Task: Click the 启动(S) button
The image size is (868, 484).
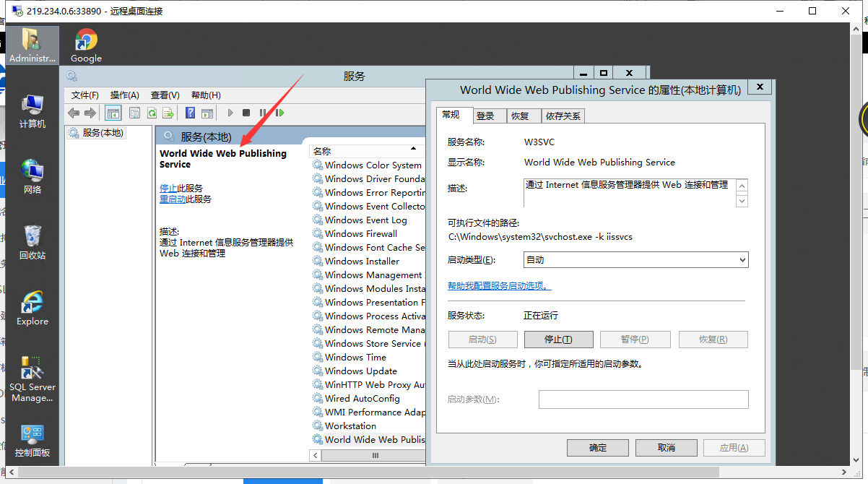Action: (482, 340)
